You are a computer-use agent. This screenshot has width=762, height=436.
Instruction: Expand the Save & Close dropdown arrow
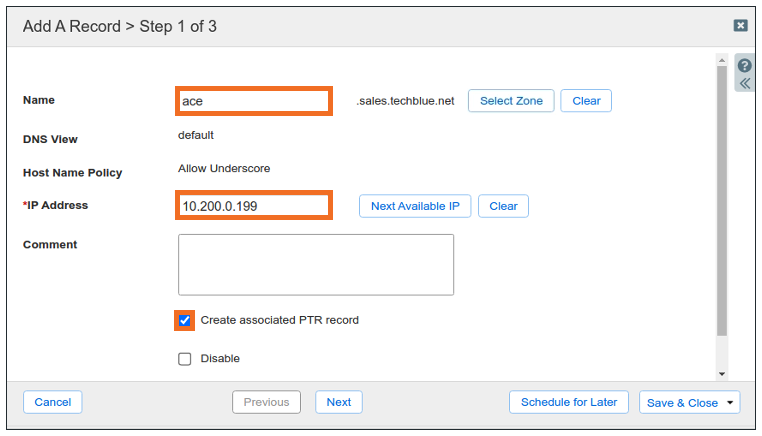pos(731,402)
